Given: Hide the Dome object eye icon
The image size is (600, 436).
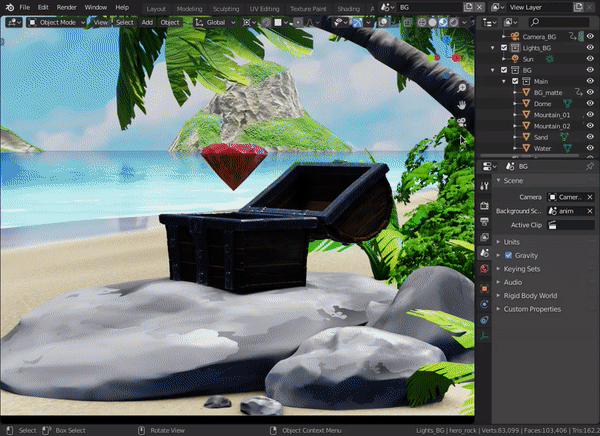Looking at the screenshot, I should (x=590, y=103).
